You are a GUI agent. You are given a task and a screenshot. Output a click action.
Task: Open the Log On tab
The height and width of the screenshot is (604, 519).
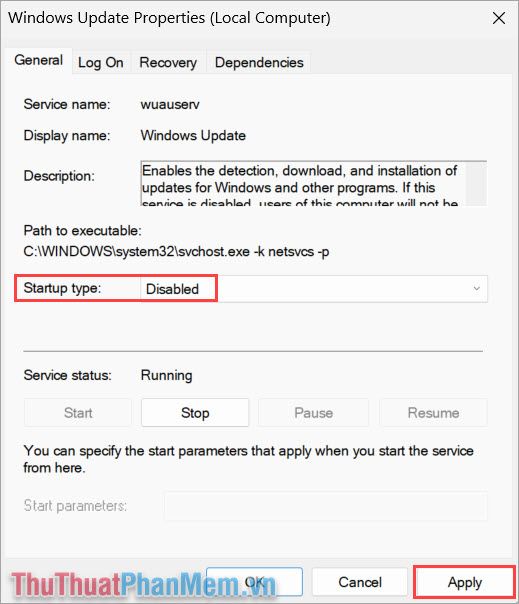101,62
